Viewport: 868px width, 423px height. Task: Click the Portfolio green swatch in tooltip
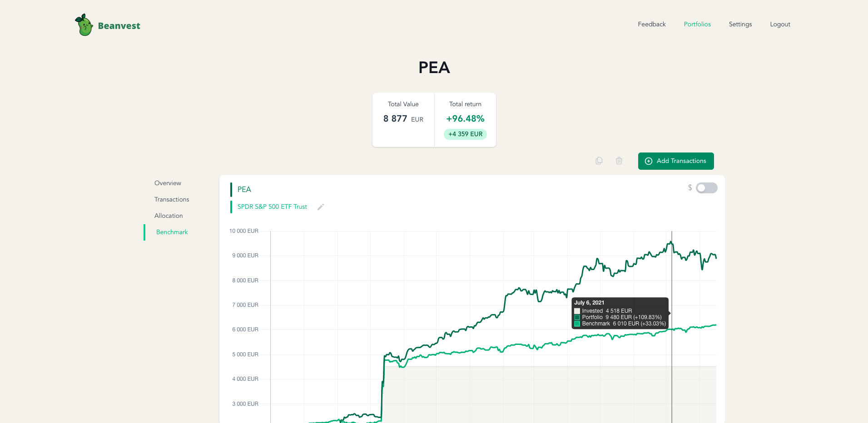(x=577, y=317)
